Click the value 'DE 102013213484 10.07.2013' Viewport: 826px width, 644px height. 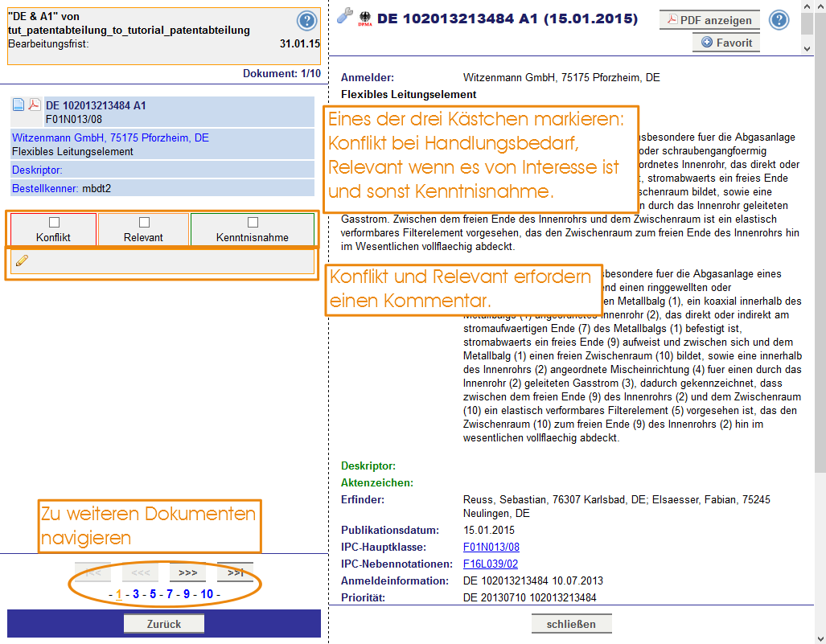point(533,580)
